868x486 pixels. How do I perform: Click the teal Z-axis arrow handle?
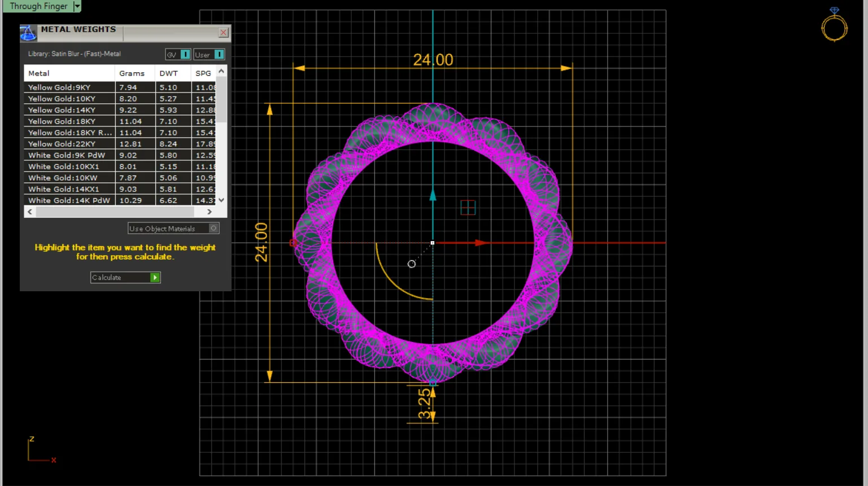433,195
